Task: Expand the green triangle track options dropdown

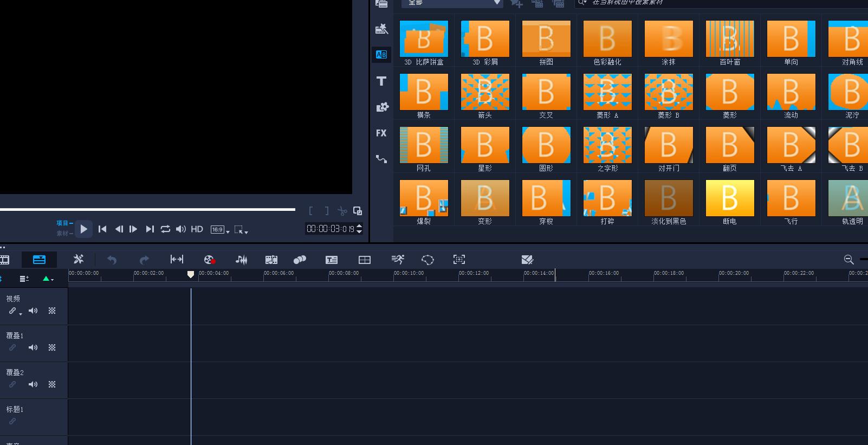Action: [x=48, y=279]
